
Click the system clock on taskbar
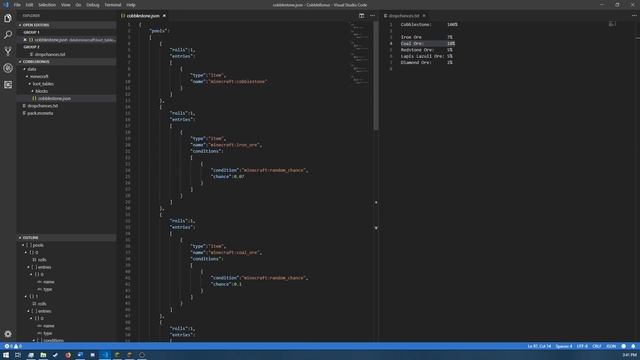click(629, 355)
